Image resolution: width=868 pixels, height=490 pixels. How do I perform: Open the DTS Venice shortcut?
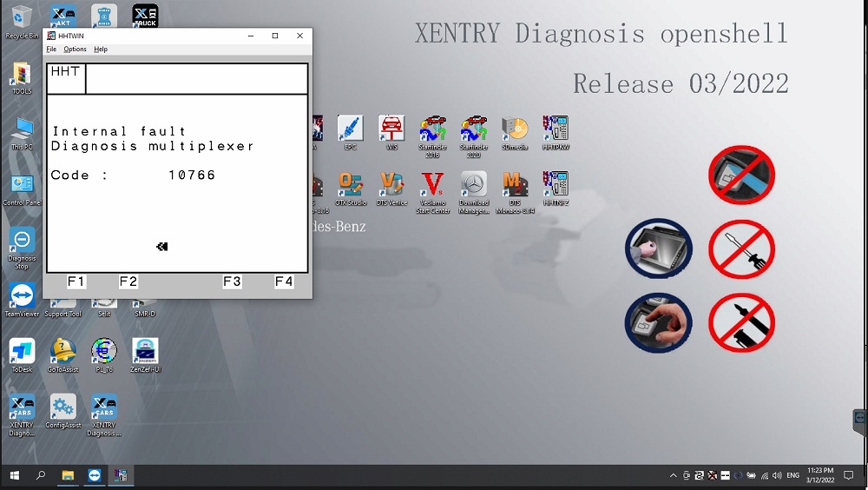click(x=391, y=189)
